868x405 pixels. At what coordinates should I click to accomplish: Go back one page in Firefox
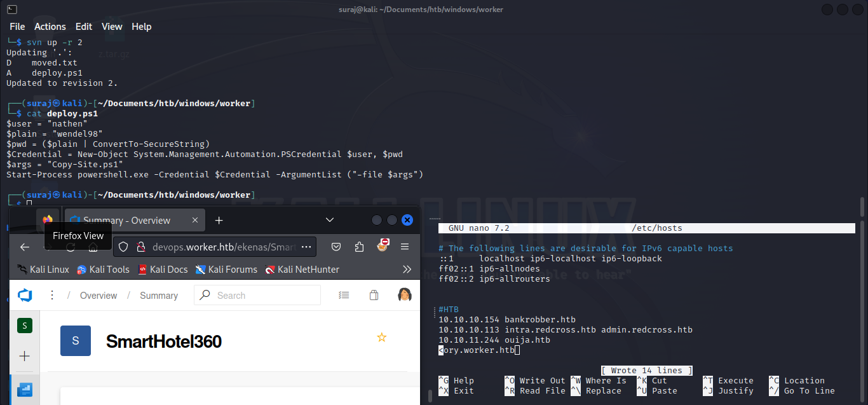click(x=25, y=247)
